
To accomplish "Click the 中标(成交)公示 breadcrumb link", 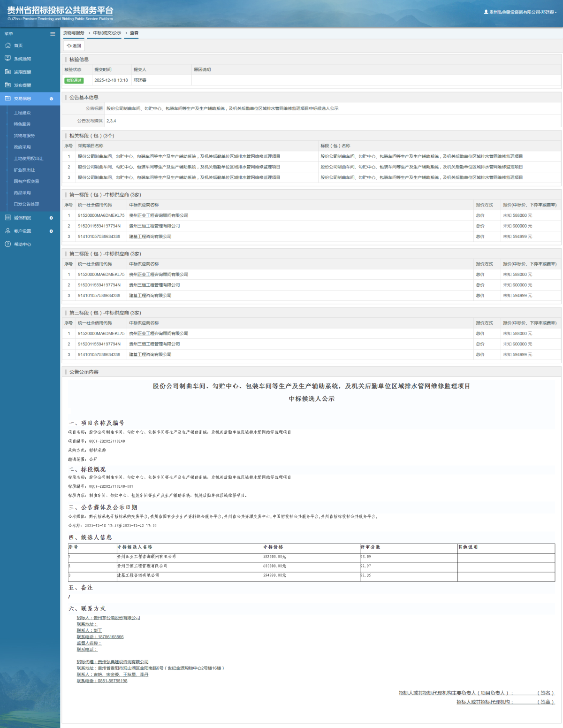I will (107, 33).
